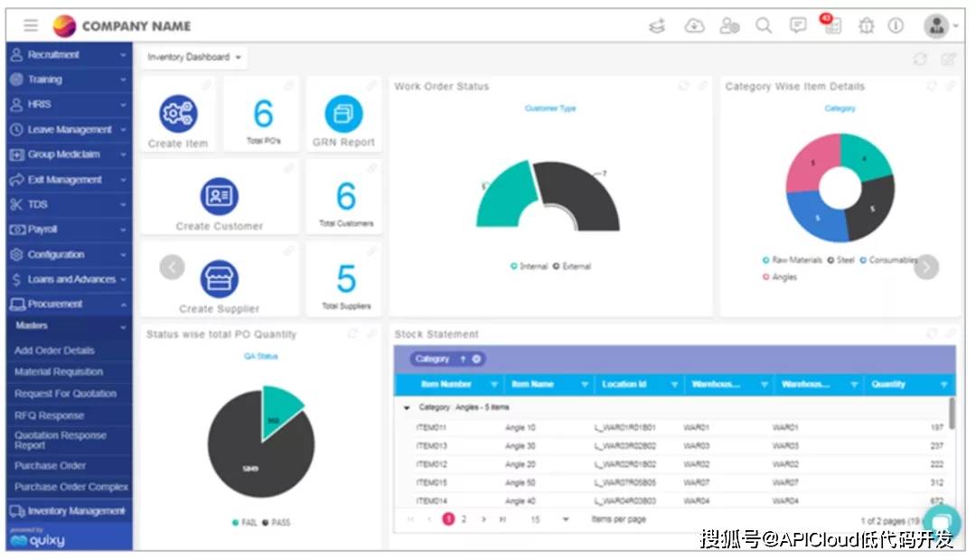Toggle Angles legend item
976x560 pixels.
(x=779, y=277)
